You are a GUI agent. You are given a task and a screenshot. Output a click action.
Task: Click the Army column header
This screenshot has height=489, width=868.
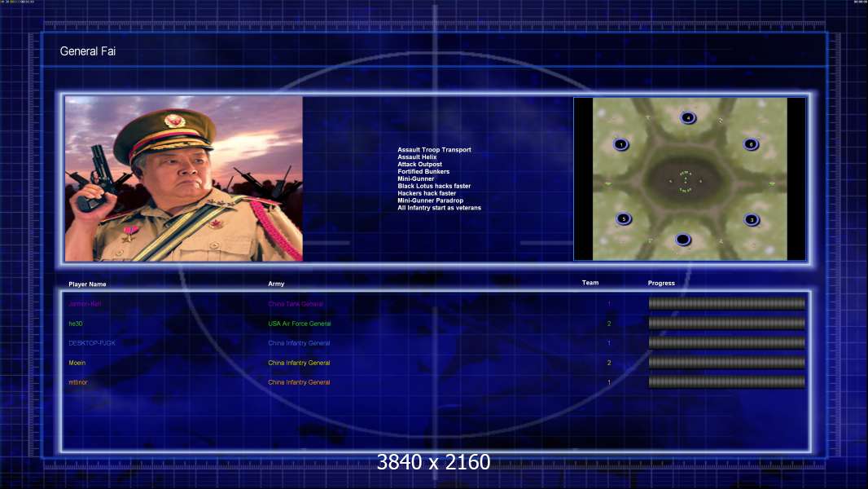pos(276,284)
